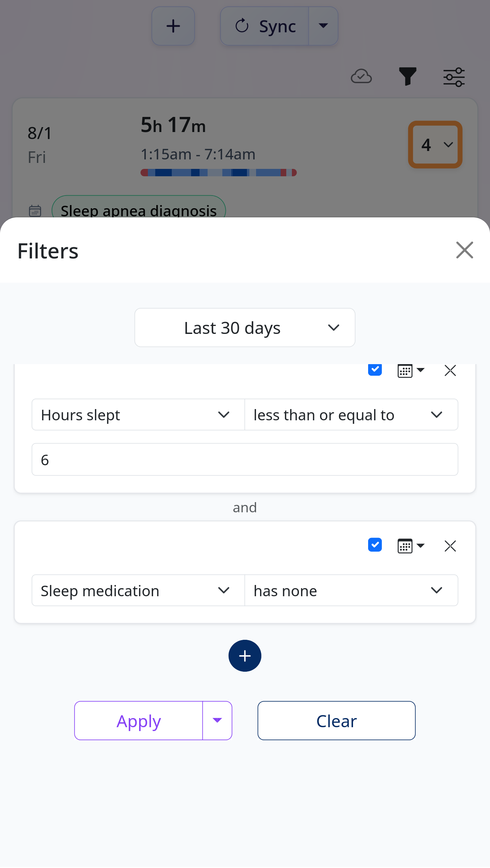Clear all filters
The image size is (490, 868).
[336, 720]
